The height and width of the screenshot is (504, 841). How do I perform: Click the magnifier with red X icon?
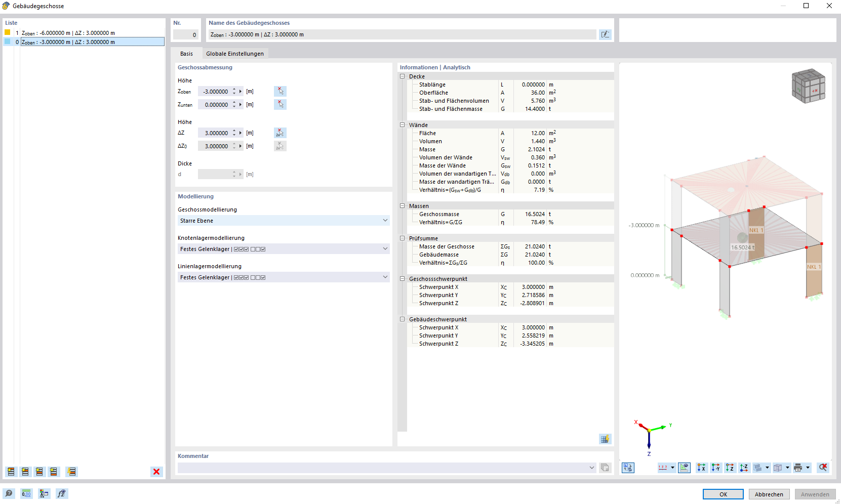pos(823,468)
